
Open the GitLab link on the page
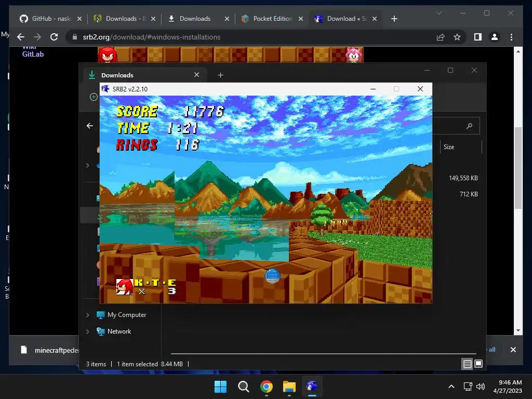coord(33,54)
